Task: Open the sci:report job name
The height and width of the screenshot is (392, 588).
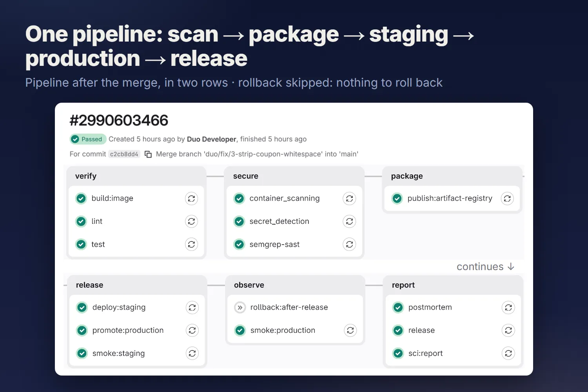Action: tap(426, 354)
